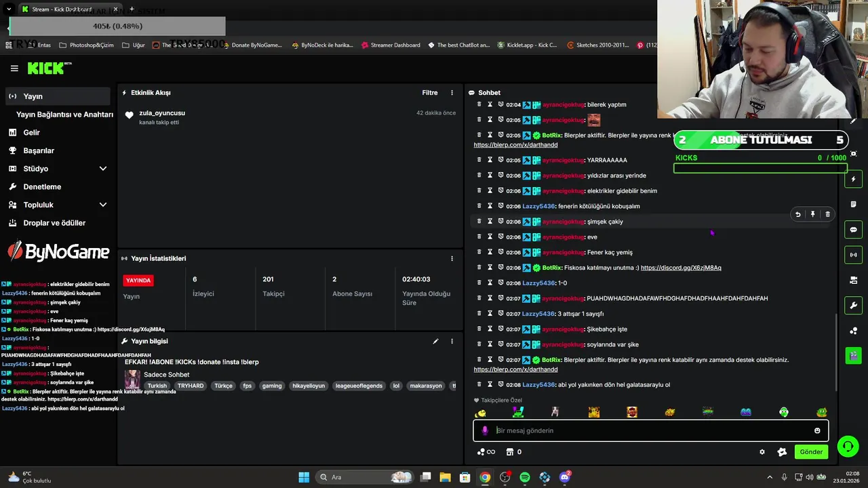868x488 pixels.
Task: Open Discord from the taskbar
Action: [x=565, y=477]
